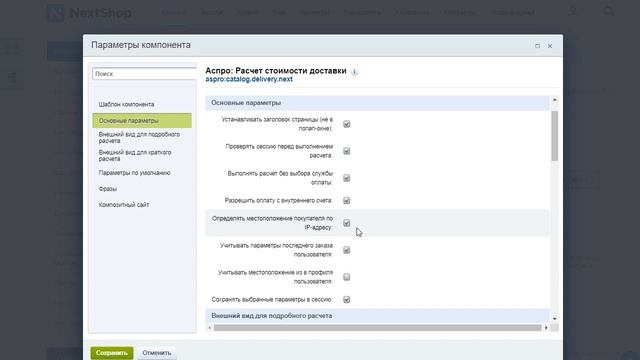Click the NextShop logo in background page
Screen dimensions: 640x360
coord(89,13)
